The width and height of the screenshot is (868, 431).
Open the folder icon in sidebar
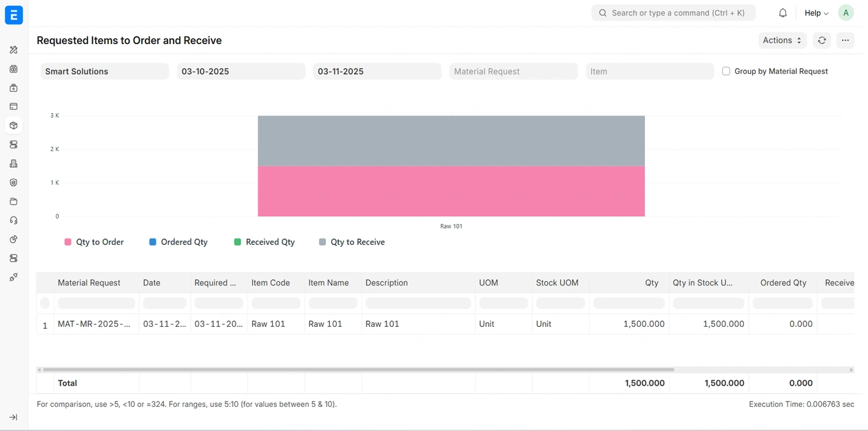click(x=14, y=201)
